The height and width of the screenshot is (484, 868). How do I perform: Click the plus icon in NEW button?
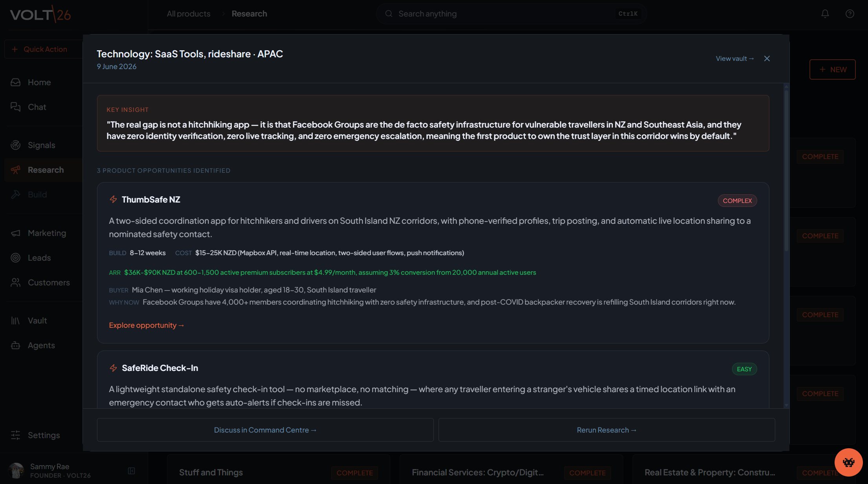coord(822,69)
